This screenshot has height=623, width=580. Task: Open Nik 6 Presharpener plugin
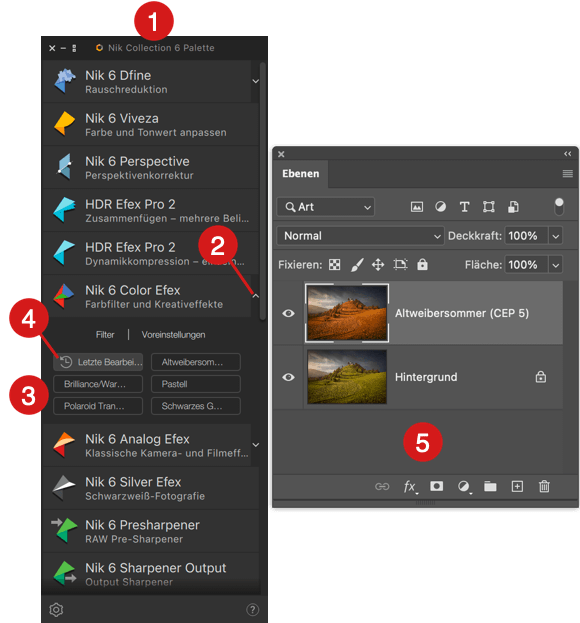(151, 531)
